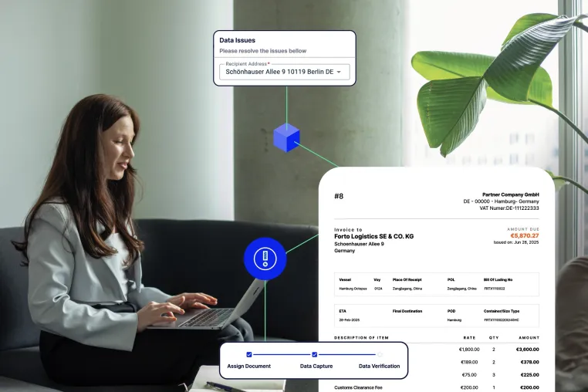Click the Vessel column header
Screen dimensions: 588x392
[x=345, y=280]
